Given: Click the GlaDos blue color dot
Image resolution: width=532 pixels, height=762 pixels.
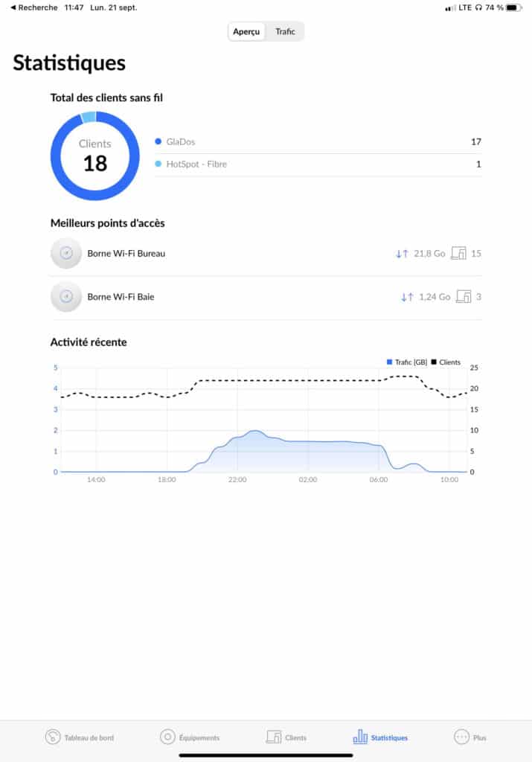Looking at the screenshot, I should pos(158,141).
